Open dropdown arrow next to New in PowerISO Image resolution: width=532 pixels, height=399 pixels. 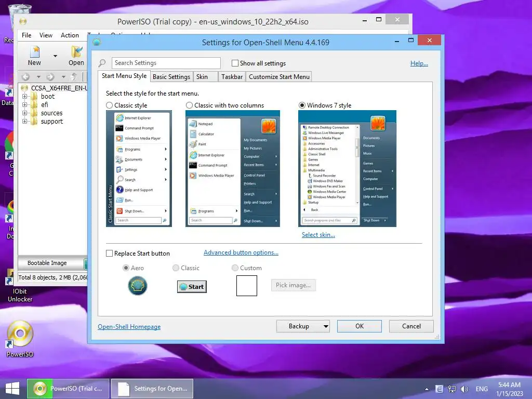pyautogui.click(x=55, y=56)
